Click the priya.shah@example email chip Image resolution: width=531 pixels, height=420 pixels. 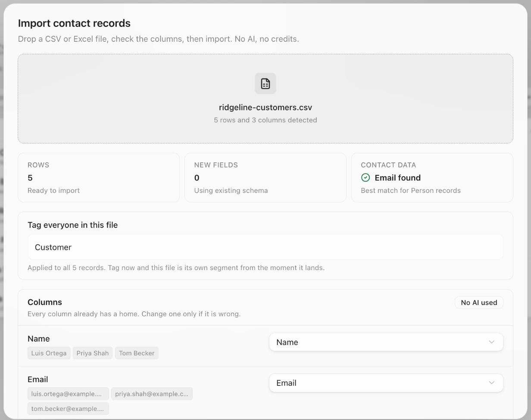[x=152, y=394]
